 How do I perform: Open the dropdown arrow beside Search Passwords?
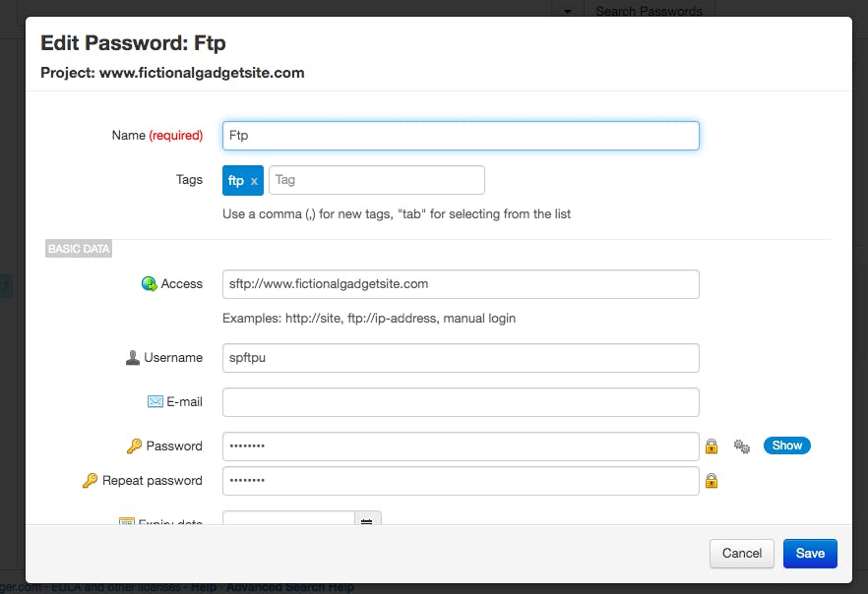click(567, 12)
